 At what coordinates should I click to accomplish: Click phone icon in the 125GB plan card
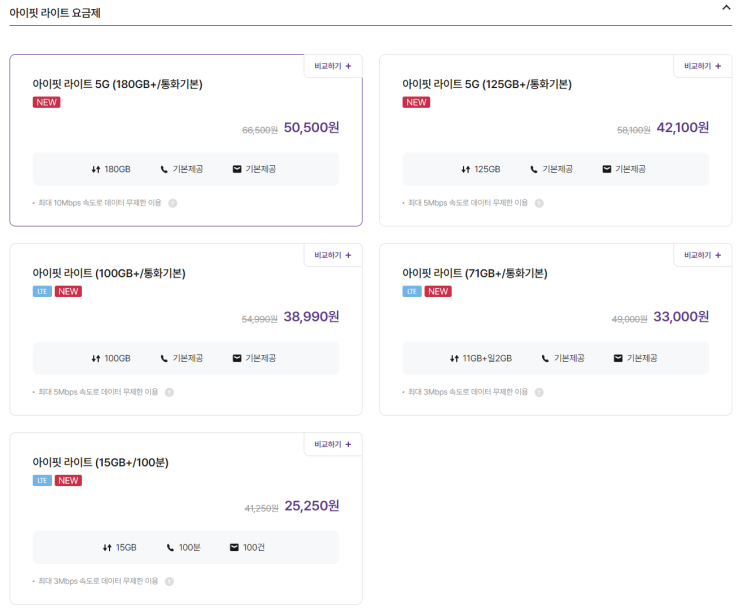[533, 169]
